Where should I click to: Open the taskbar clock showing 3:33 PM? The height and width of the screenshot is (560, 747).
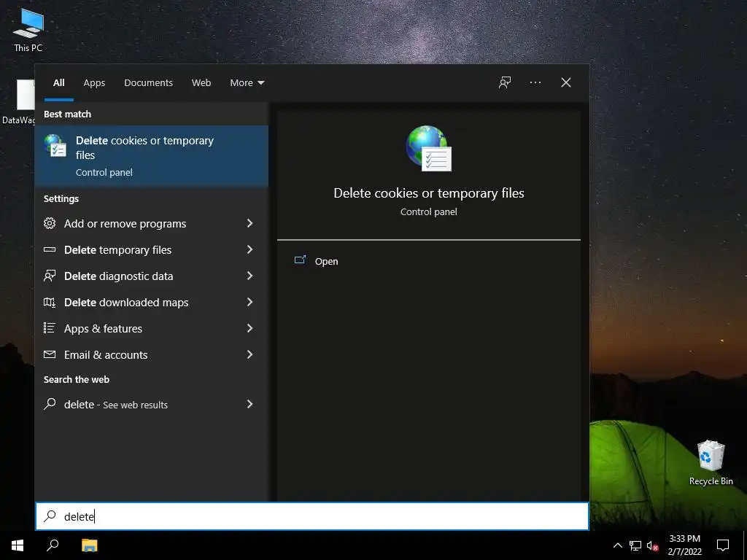click(684, 545)
